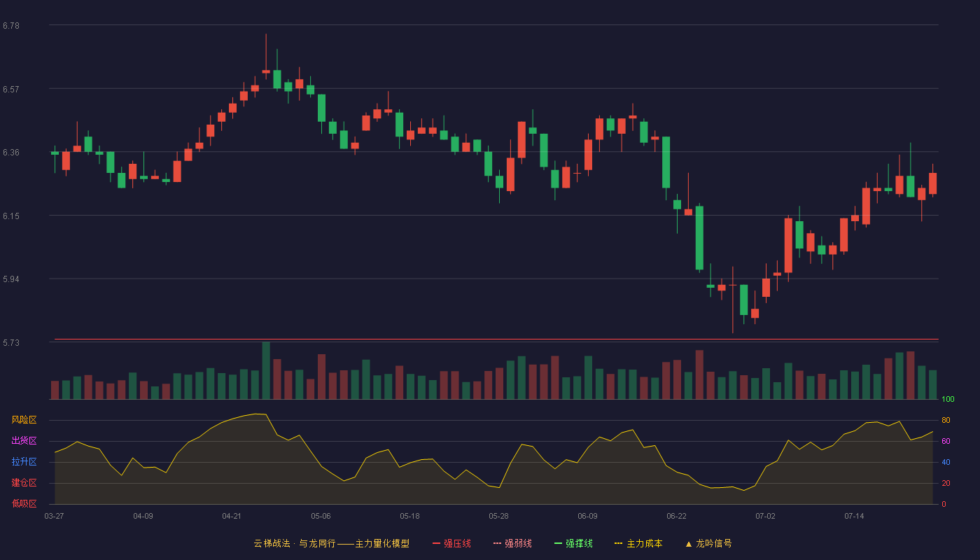980x560 pixels.
Task: Toggle the 强弱线 legend entry
Action: click(x=512, y=543)
